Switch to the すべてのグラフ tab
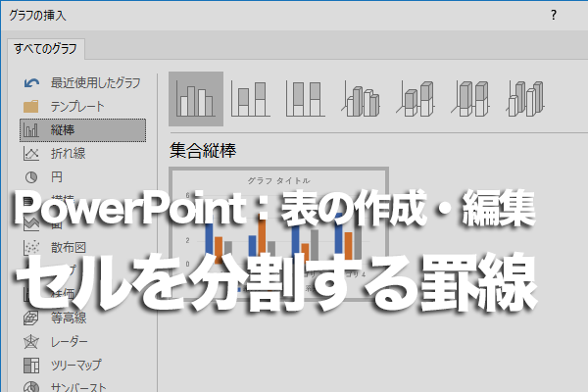Screen dimensions: 588x392 pyautogui.click(x=46, y=49)
